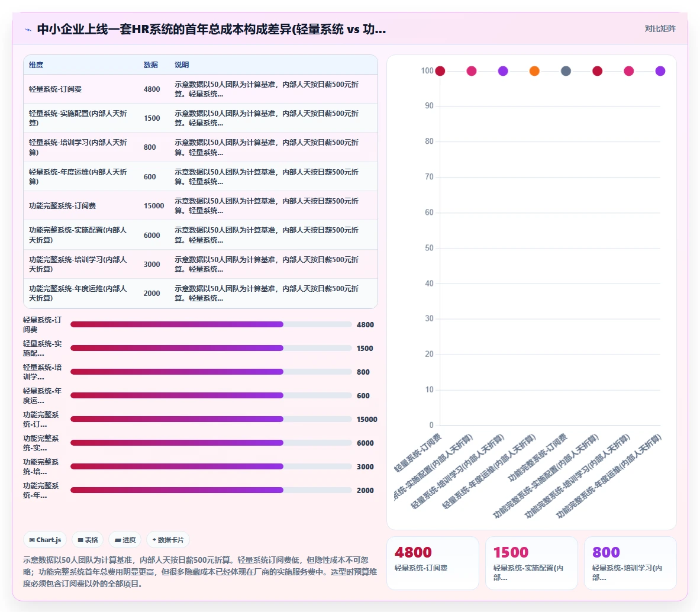This screenshot has width=700, height=612.
Task: Click progress bar for 轻量系统-实施配…
Action: (x=211, y=348)
